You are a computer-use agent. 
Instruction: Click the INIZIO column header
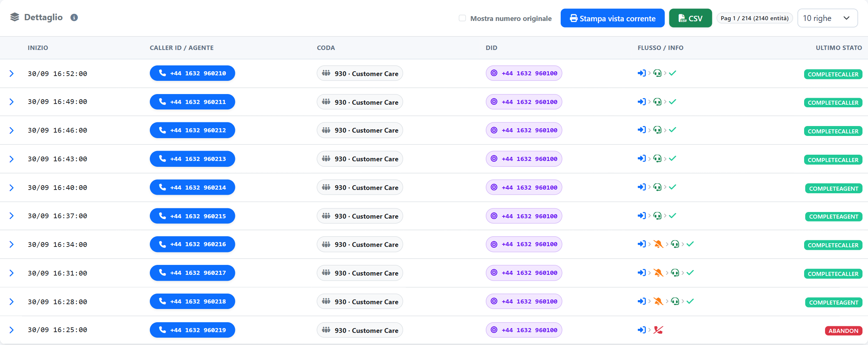[38, 48]
